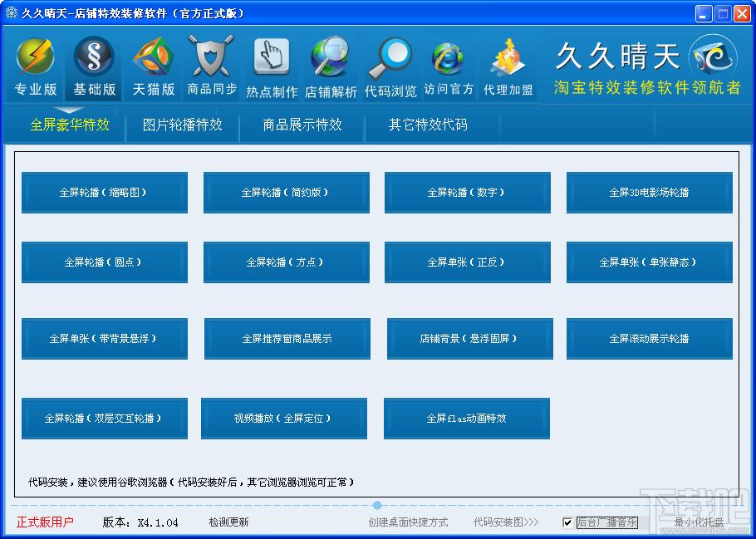
Task: Select the 基础版 section icon
Action: (x=94, y=56)
